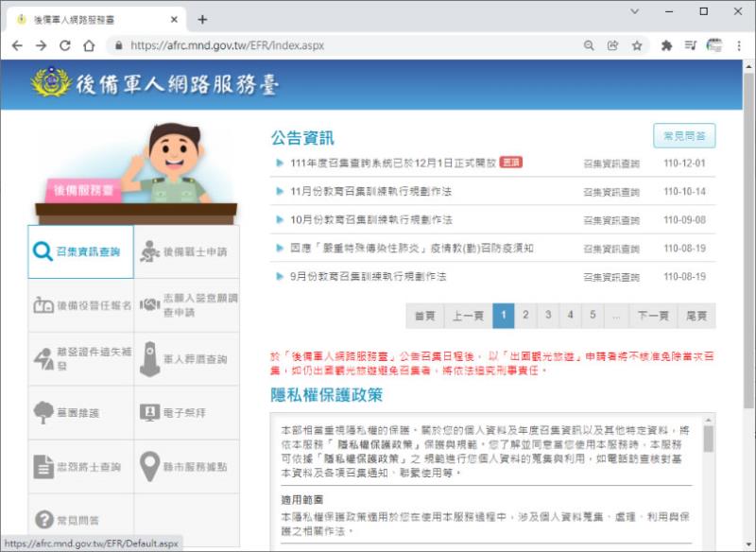756x552 pixels.
Task: Open the tab search chevron
Action: [x=635, y=11]
